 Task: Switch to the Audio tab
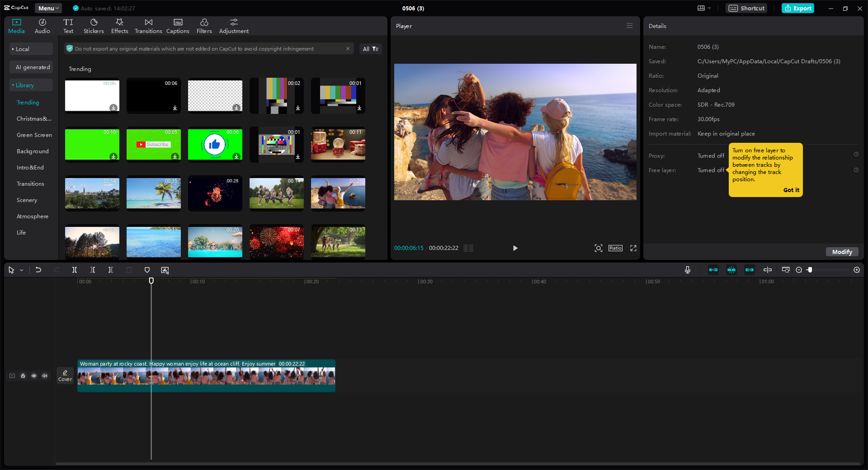coord(42,25)
